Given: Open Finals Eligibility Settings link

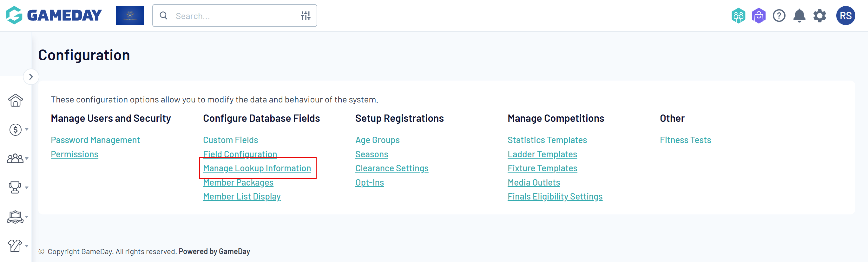Looking at the screenshot, I should coord(555,197).
